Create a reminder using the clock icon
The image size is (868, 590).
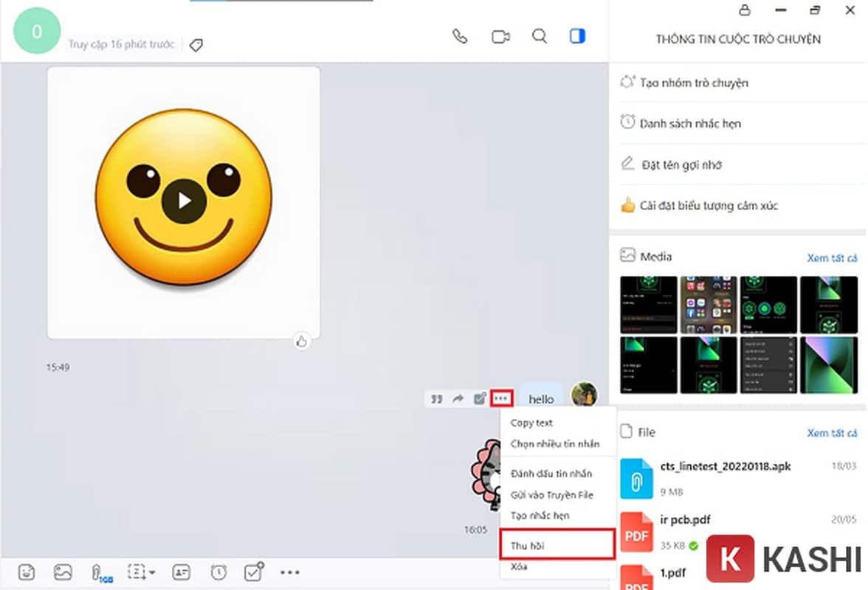218,572
